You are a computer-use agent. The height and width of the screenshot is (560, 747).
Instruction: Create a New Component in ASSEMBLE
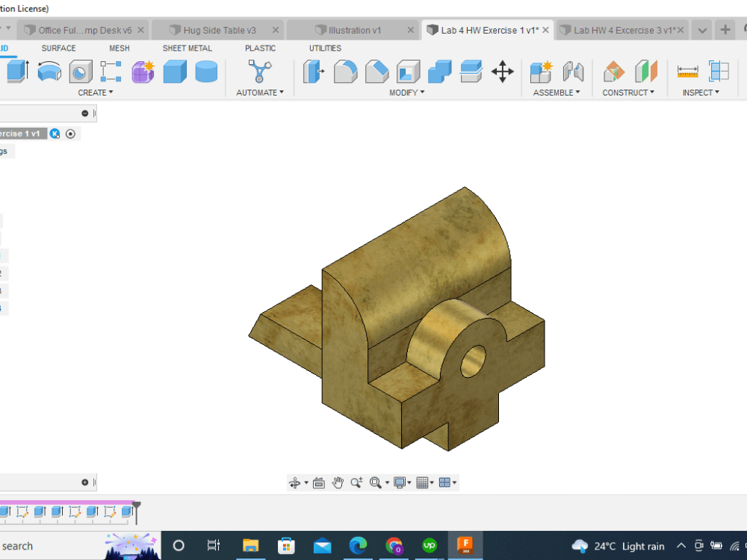coord(541,72)
